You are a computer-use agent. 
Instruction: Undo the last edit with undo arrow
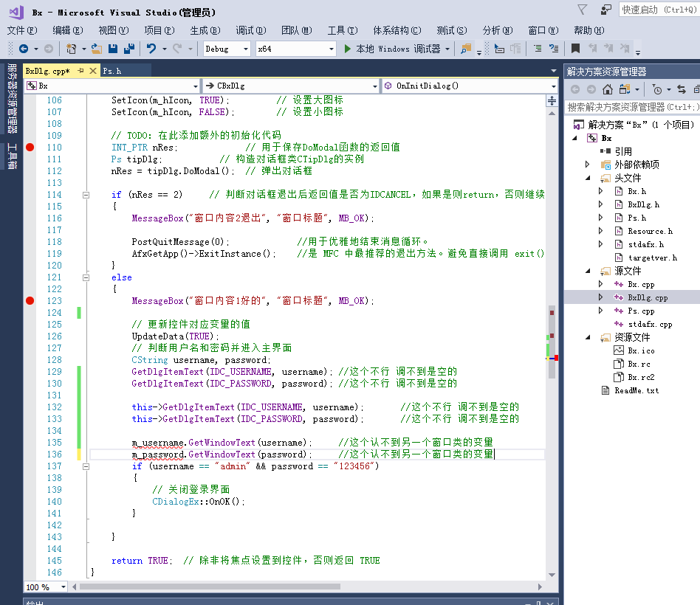tap(151, 49)
